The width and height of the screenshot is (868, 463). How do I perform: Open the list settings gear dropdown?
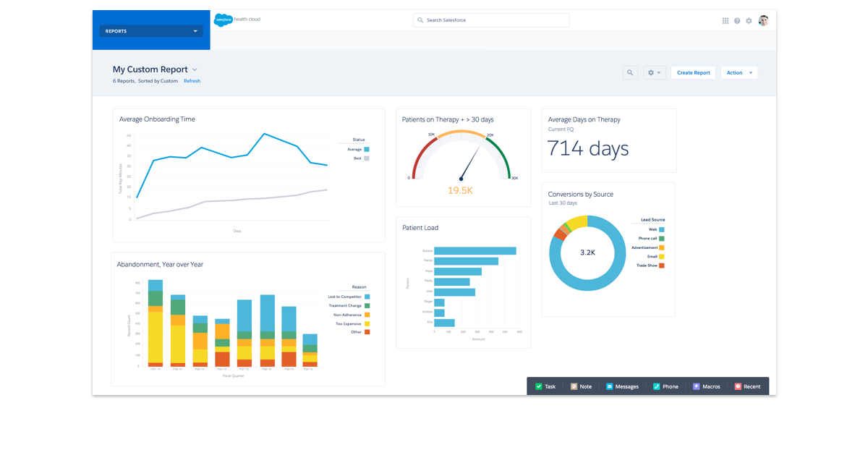pos(654,72)
